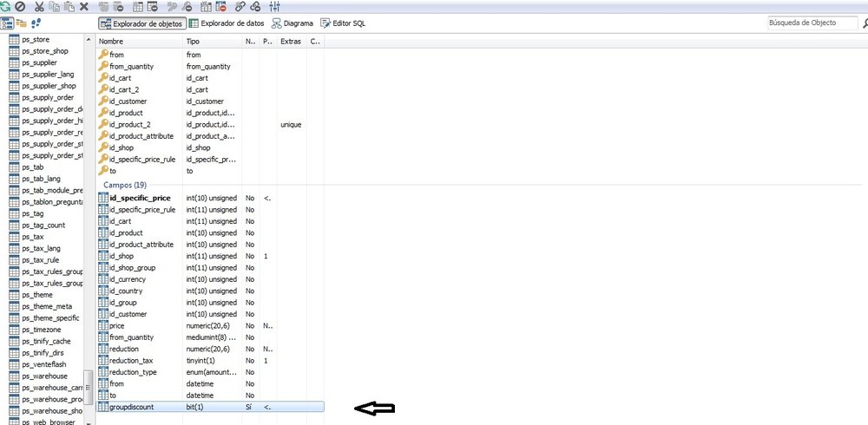Screen dimensions: 868x425
Task: Select the groupdiscount field row
Action: pos(210,408)
